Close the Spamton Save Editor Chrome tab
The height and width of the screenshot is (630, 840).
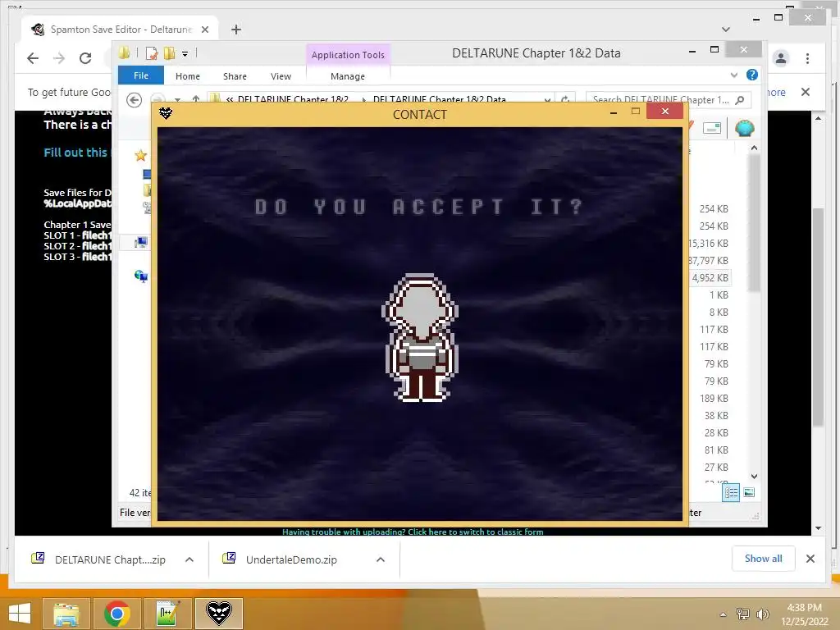pyautogui.click(x=205, y=30)
